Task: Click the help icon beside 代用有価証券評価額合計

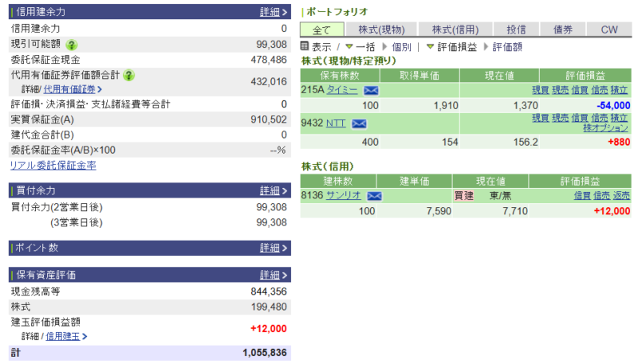Action: (x=128, y=76)
